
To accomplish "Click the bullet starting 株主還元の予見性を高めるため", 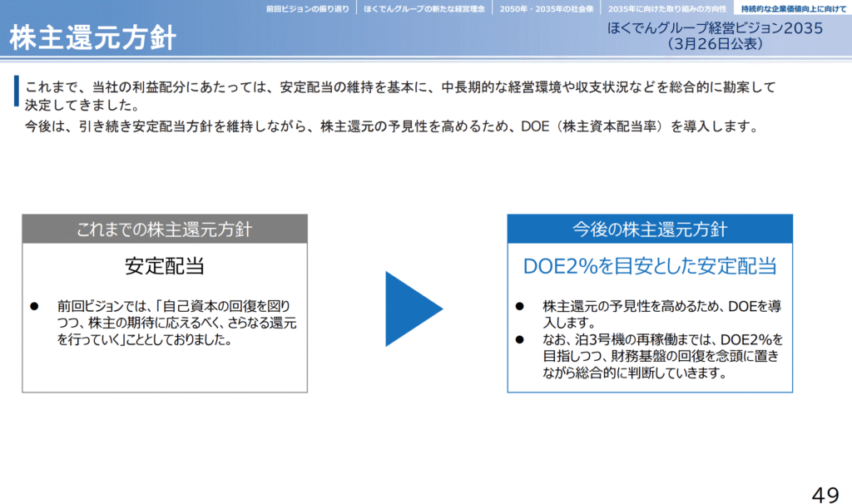I will (661, 314).
